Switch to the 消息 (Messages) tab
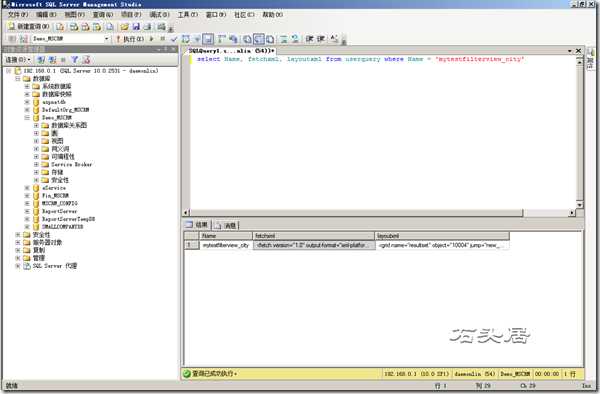The width and height of the screenshot is (600, 394). (x=226, y=225)
